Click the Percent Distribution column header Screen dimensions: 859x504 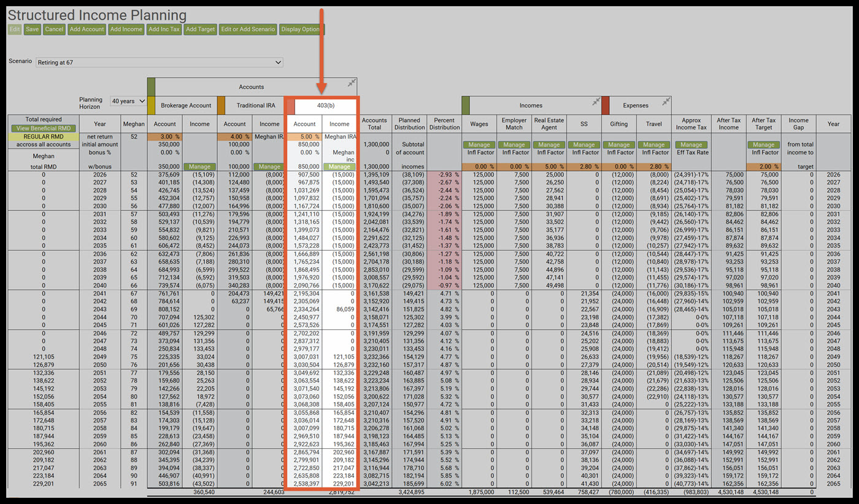444,124
